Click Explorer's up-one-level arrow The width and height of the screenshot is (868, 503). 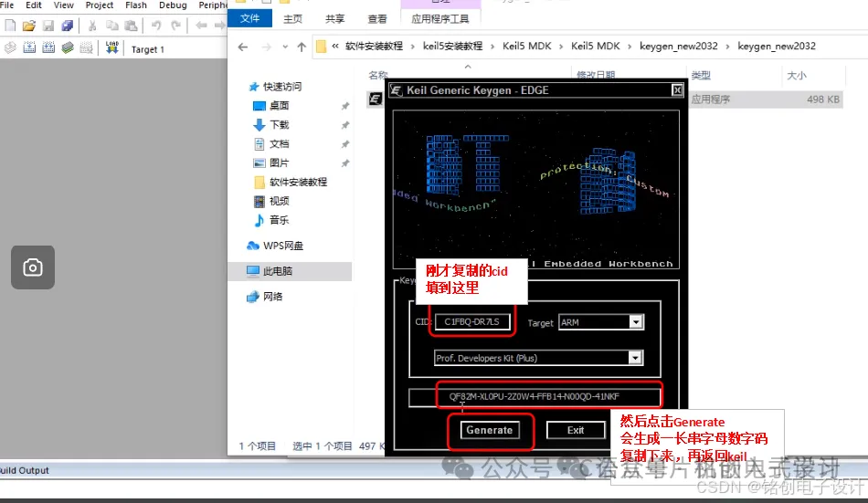tap(302, 47)
